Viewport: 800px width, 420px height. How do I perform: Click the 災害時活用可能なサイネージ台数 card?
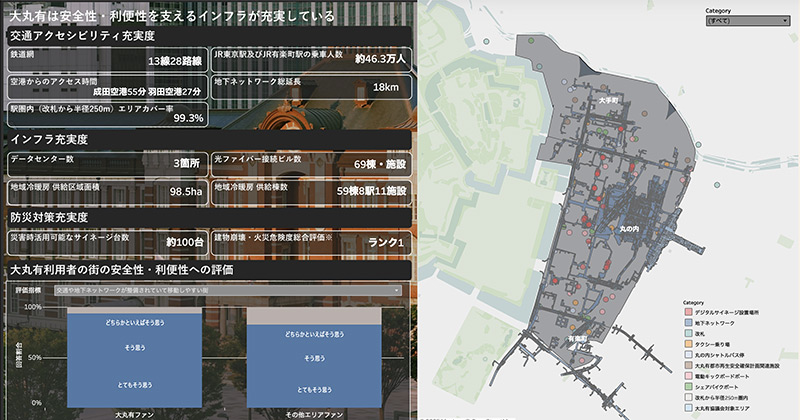coord(107,242)
